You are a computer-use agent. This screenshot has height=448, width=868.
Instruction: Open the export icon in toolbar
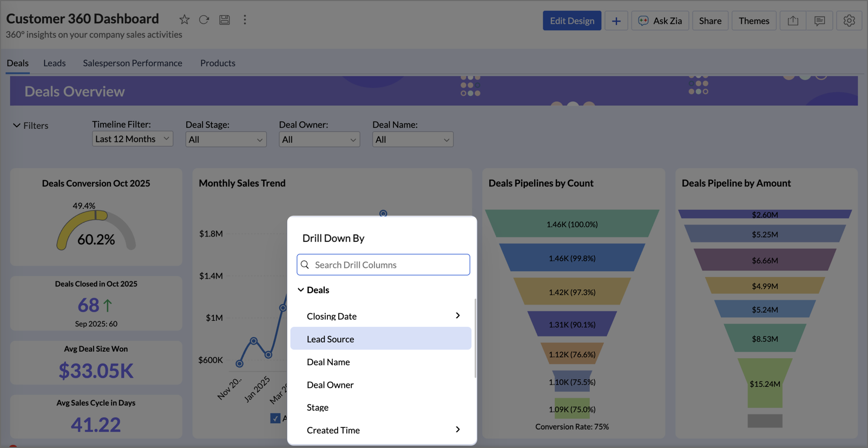(793, 21)
